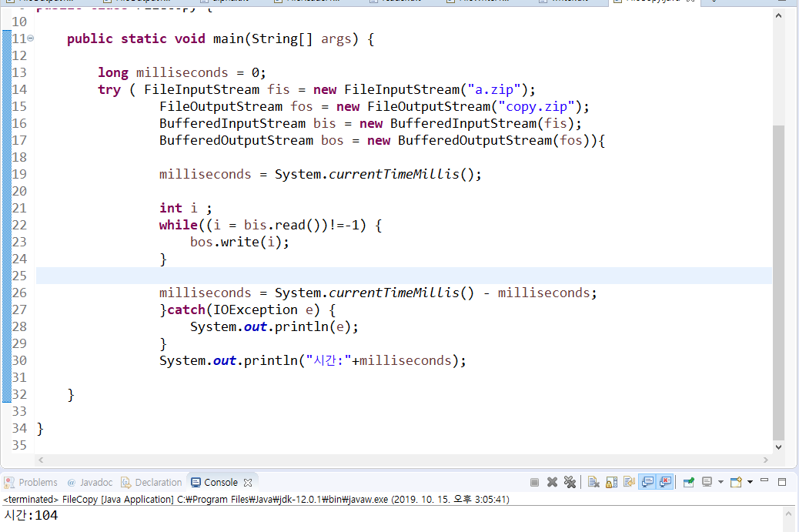Toggle Word Wrap console icon
The width and height of the screenshot is (799, 532).
pyautogui.click(x=630, y=482)
